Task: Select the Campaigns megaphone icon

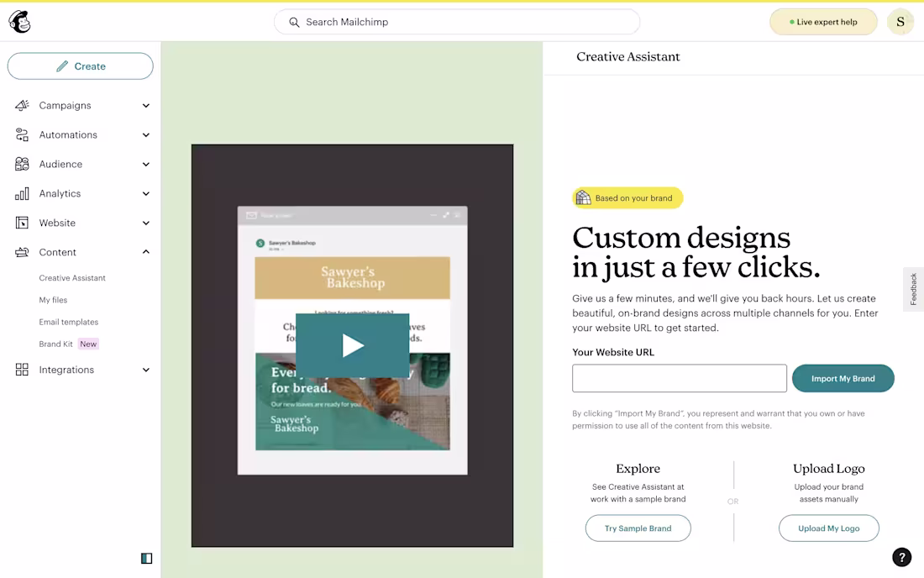Action: (x=22, y=105)
